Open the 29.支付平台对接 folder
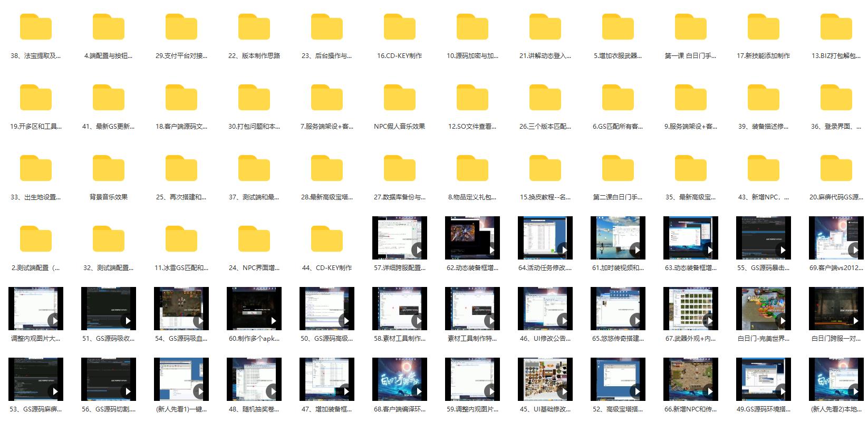 (x=181, y=27)
